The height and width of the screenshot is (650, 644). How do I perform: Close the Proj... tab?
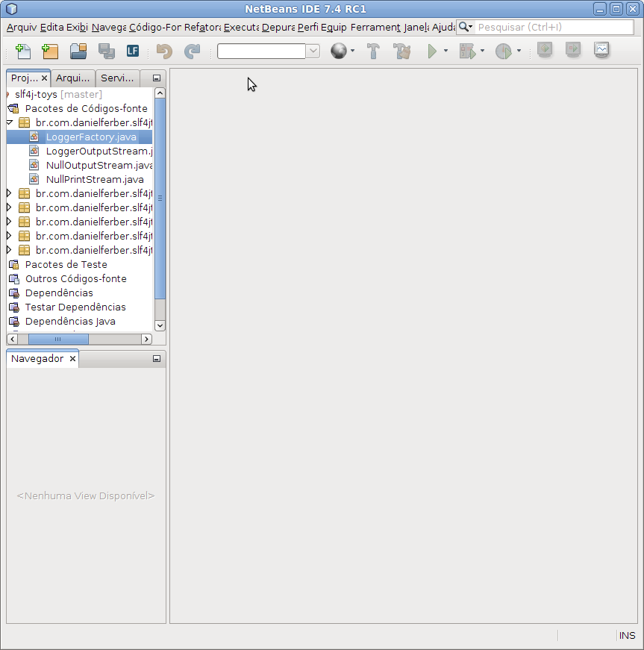pyautogui.click(x=44, y=78)
